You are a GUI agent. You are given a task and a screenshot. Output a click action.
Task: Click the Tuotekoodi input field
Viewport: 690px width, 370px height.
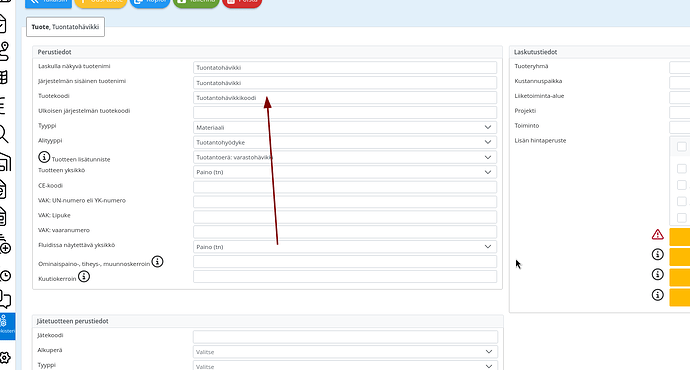[345, 98]
